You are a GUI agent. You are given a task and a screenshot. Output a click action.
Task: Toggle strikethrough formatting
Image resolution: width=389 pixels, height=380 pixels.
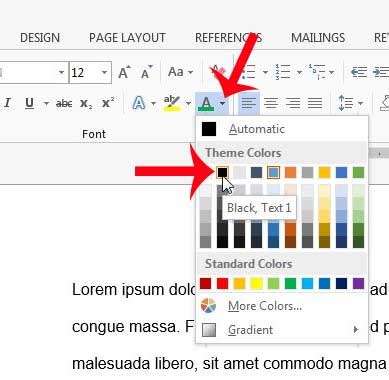coord(64,103)
